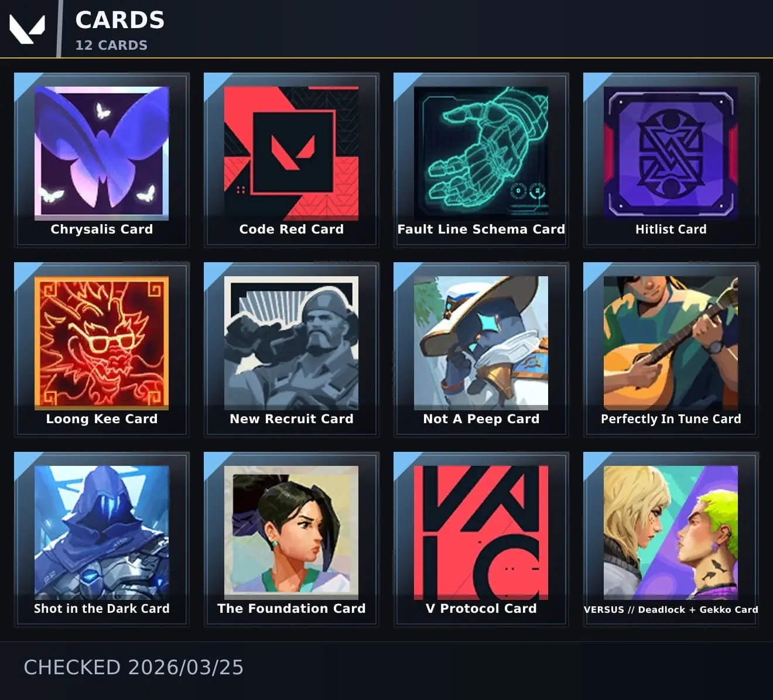Image resolution: width=773 pixels, height=700 pixels.
Task: Click the V Protocol Card label
Action: (481, 609)
